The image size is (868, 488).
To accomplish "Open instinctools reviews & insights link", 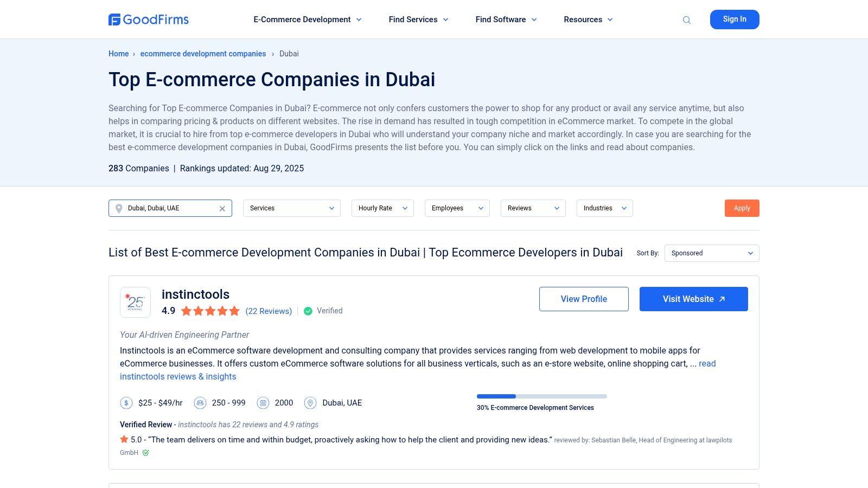I will (x=178, y=376).
